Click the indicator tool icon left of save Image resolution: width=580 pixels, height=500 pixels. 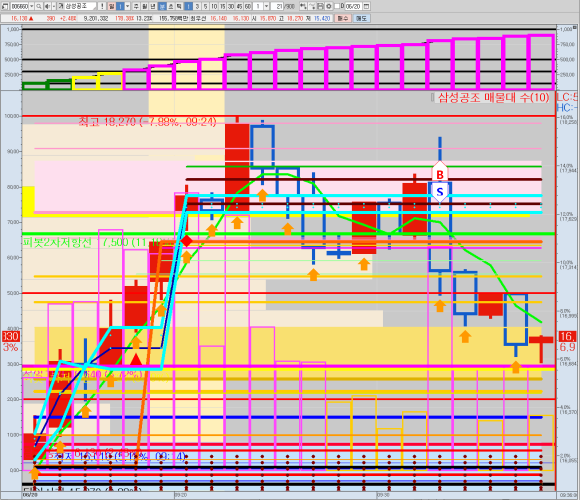click(x=312, y=6)
